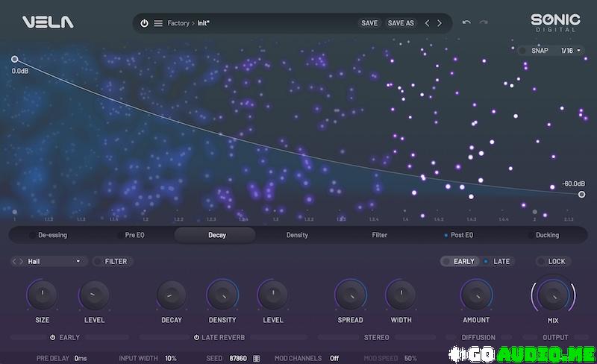Enable the mix Lock toggle

pos(540,261)
